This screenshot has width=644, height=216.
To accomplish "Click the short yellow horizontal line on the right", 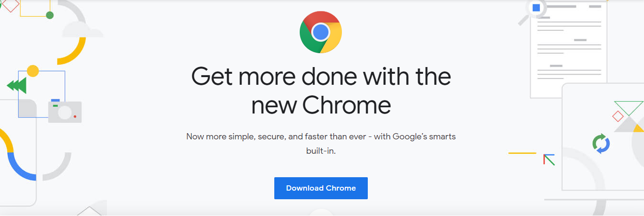I will tap(522, 153).
